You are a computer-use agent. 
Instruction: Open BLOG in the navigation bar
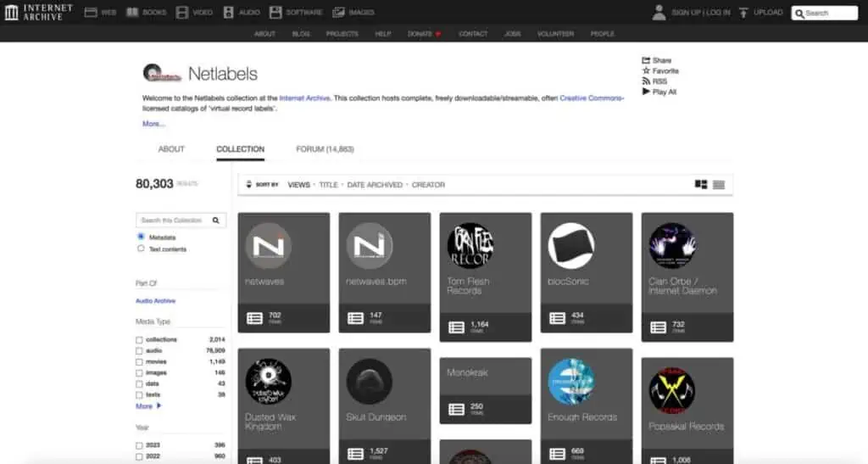(301, 34)
